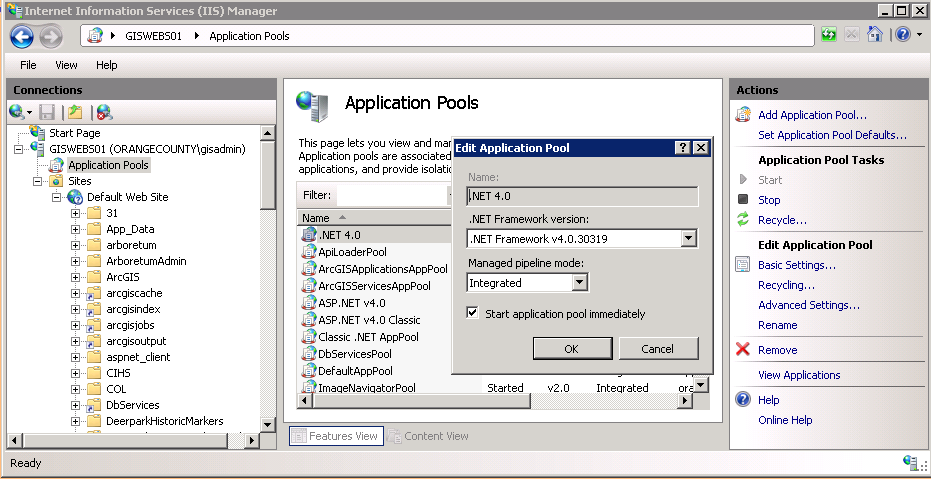Click the Save connections disk icon
931x479 pixels.
[47, 112]
